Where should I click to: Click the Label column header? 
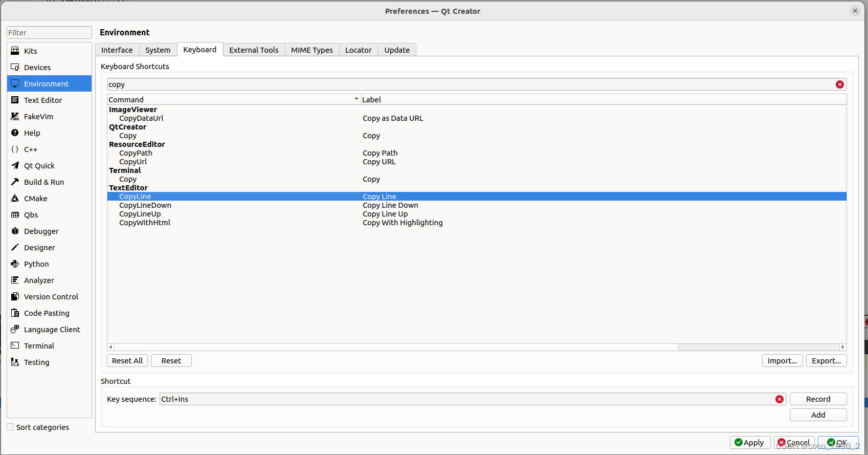click(x=604, y=99)
